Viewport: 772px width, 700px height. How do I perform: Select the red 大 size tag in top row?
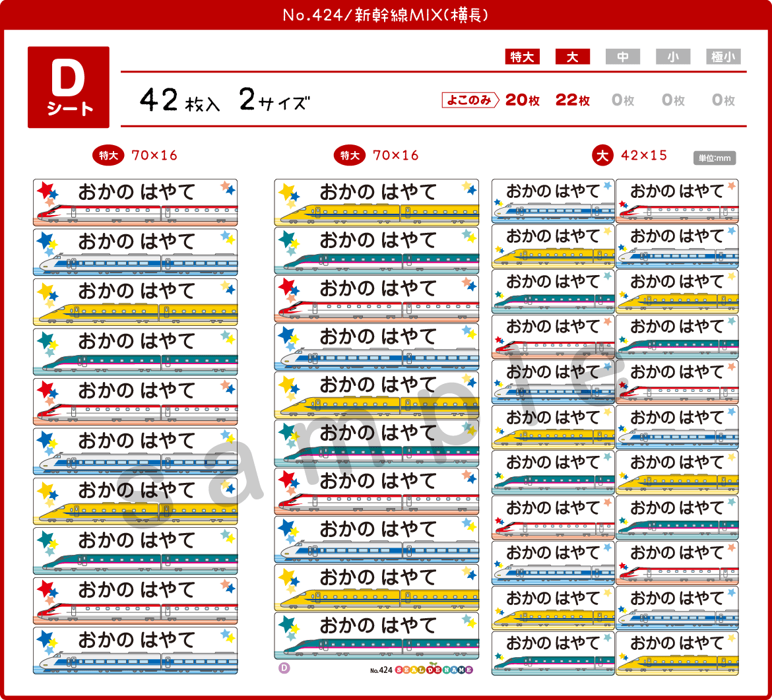(573, 57)
